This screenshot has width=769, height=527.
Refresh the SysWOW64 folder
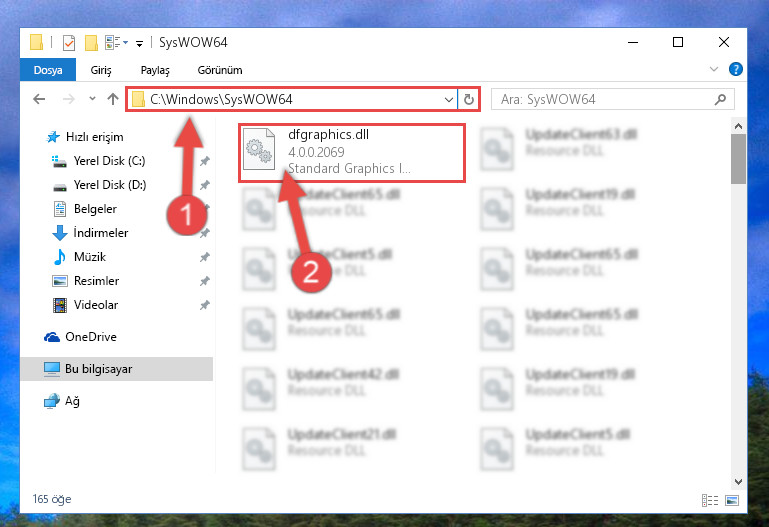tap(469, 100)
